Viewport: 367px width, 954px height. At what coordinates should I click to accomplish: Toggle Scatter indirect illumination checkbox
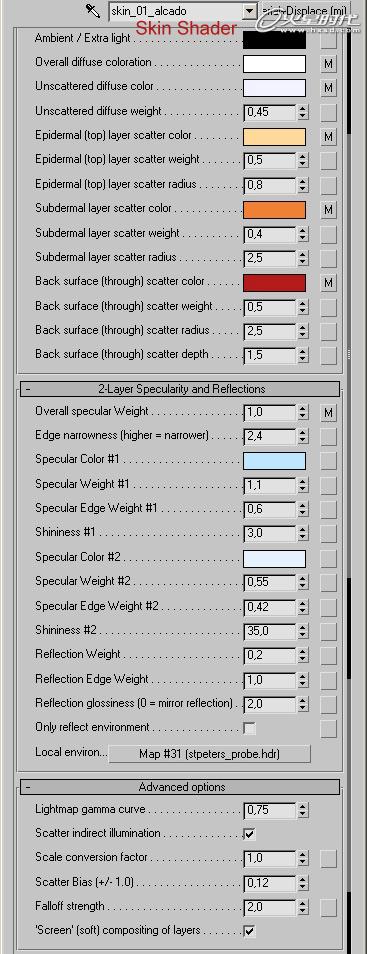250,834
